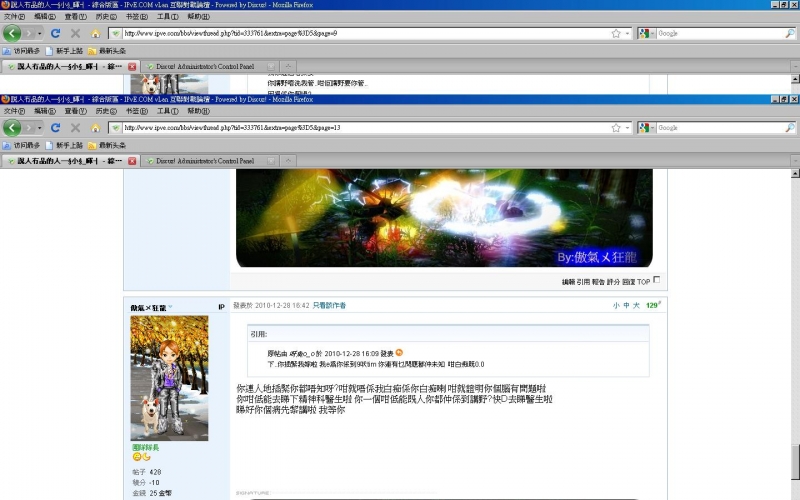Choose search engine dropdown in upper window

tap(647, 33)
